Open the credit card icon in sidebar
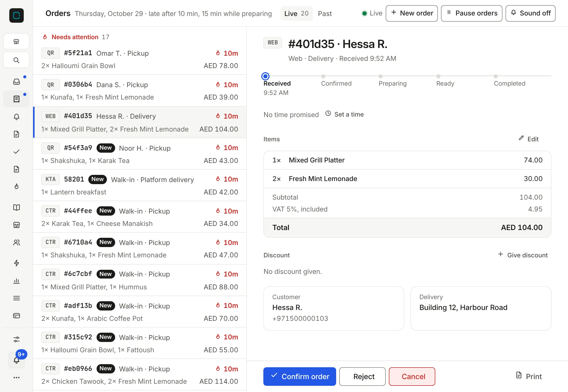Image resolution: width=568 pixels, height=392 pixels. point(16,316)
